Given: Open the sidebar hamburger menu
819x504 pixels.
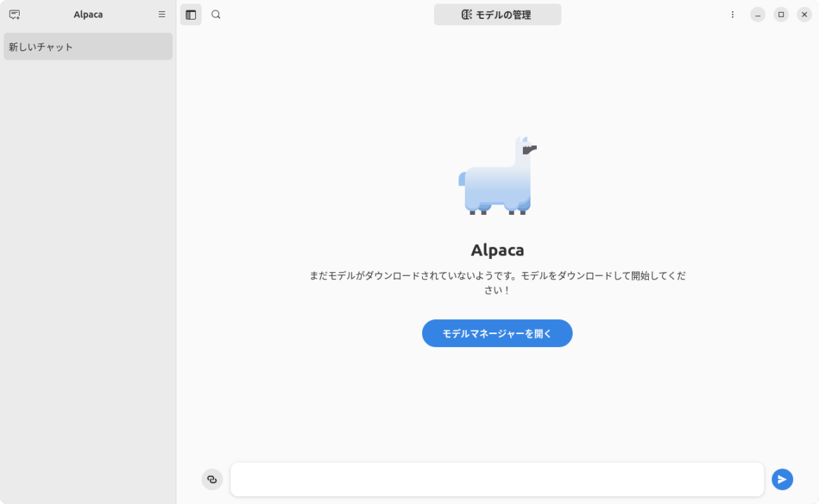Looking at the screenshot, I should (162, 14).
